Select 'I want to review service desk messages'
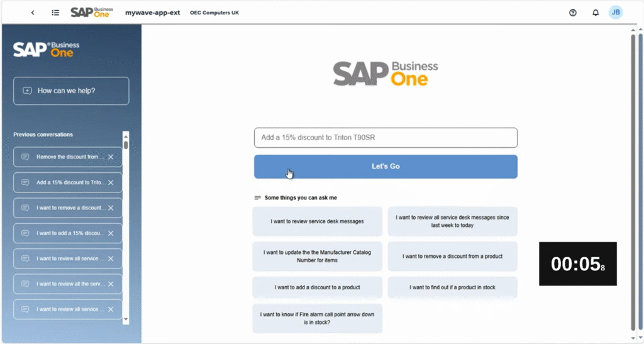 click(317, 221)
